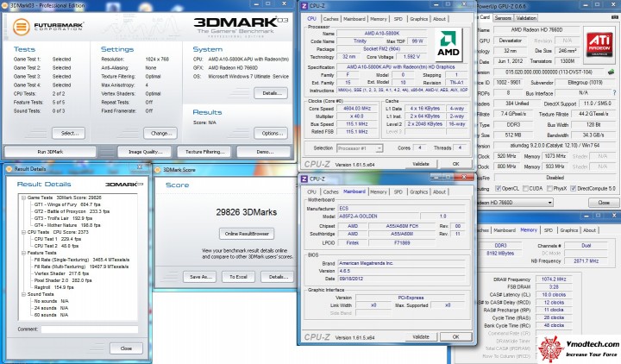Toggle the DirectCompute 5.0 checkbox

(573, 189)
